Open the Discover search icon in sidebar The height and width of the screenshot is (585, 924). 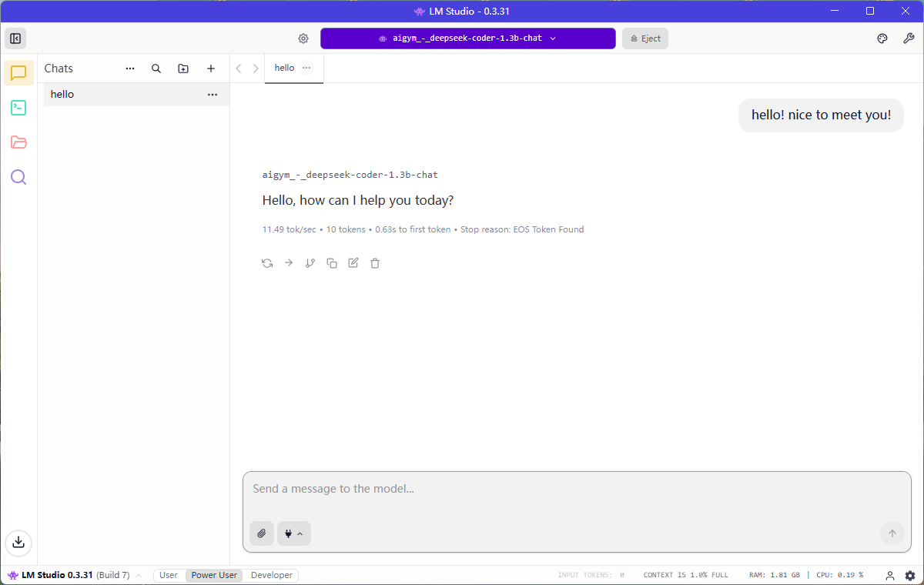(x=18, y=177)
